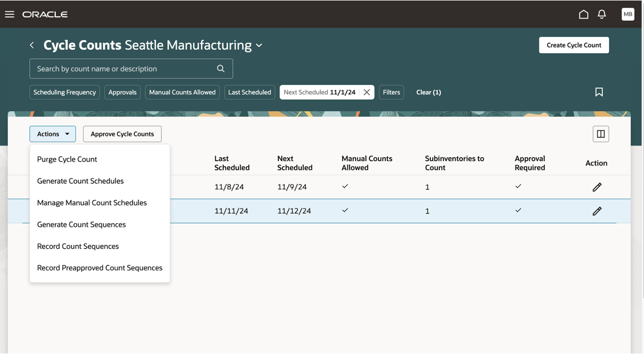
Task: Open the Scheduling Frequency filter chip
Action: (65, 92)
